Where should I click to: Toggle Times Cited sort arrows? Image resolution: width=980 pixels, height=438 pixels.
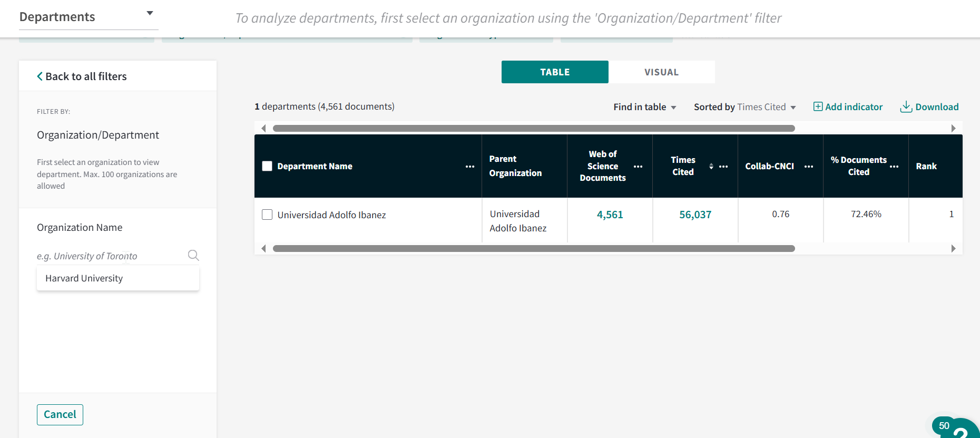pos(711,166)
